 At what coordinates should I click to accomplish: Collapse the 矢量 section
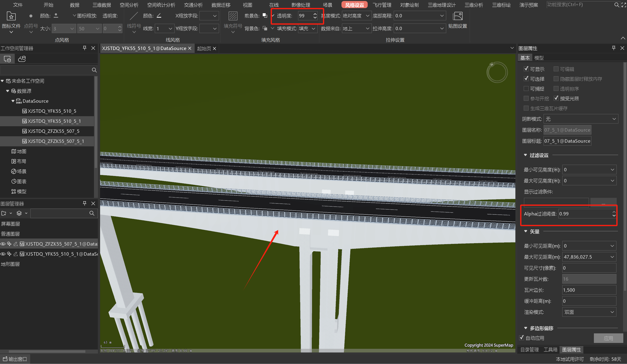525,231
